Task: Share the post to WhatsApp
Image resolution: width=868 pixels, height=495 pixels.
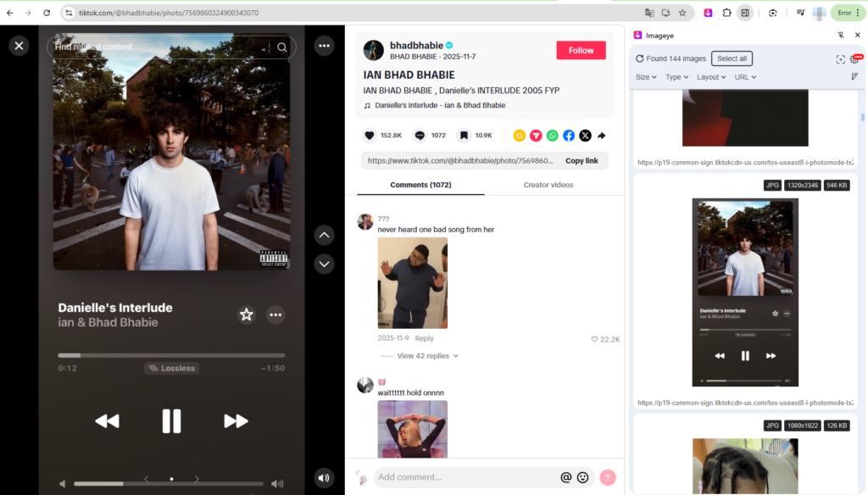Action: pos(552,135)
